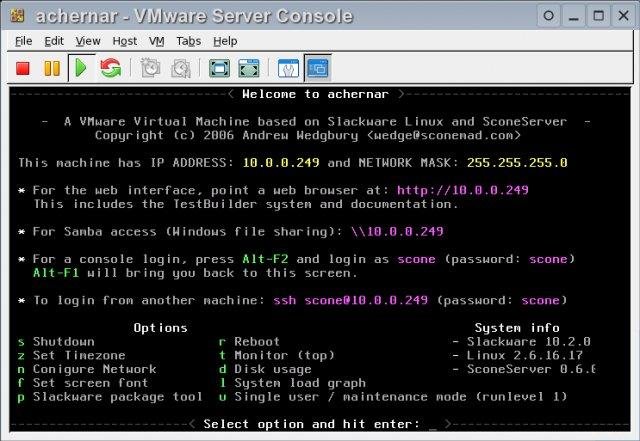Suspend the VM with the pause icon
Screen dimensions: 640x441
pyautogui.click(x=52, y=68)
